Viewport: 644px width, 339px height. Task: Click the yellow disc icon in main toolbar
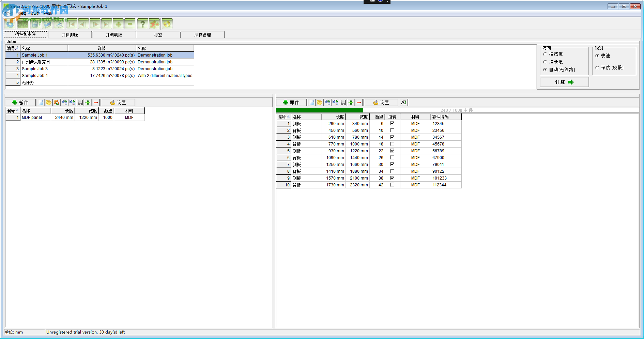167,24
